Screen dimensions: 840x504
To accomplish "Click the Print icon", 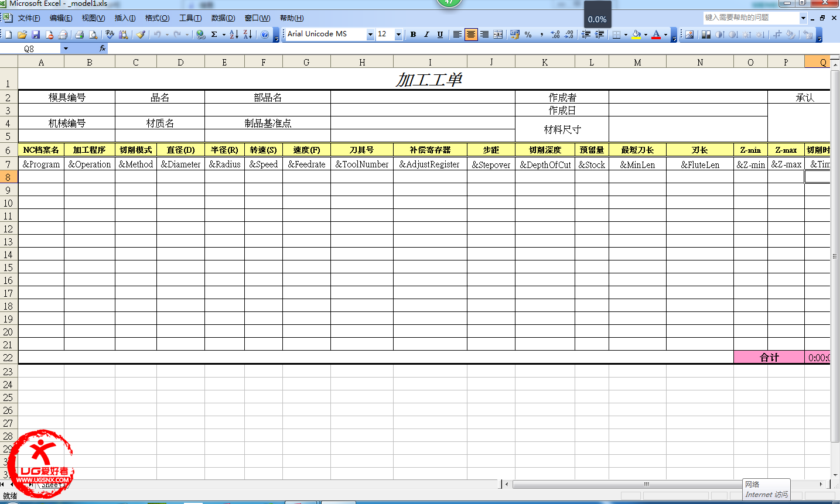I will pyautogui.click(x=80, y=35).
